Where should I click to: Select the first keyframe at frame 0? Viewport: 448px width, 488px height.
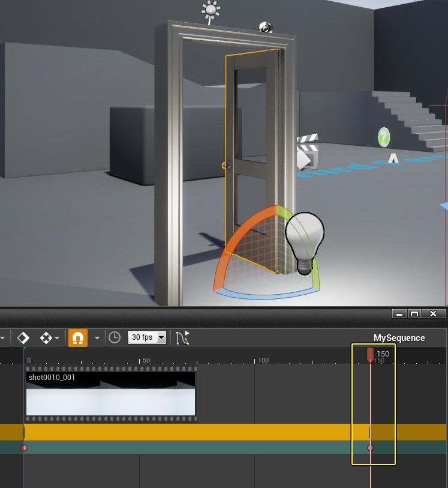coord(24,448)
